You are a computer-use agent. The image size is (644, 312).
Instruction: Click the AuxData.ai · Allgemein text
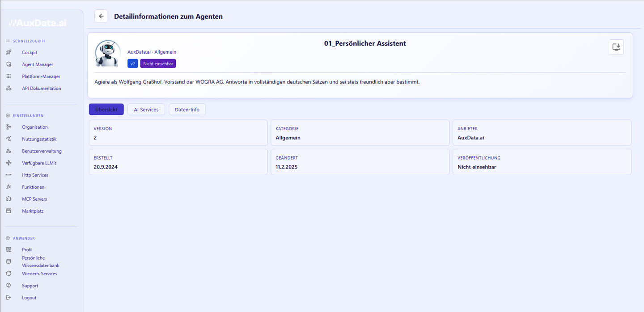[x=152, y=52]
